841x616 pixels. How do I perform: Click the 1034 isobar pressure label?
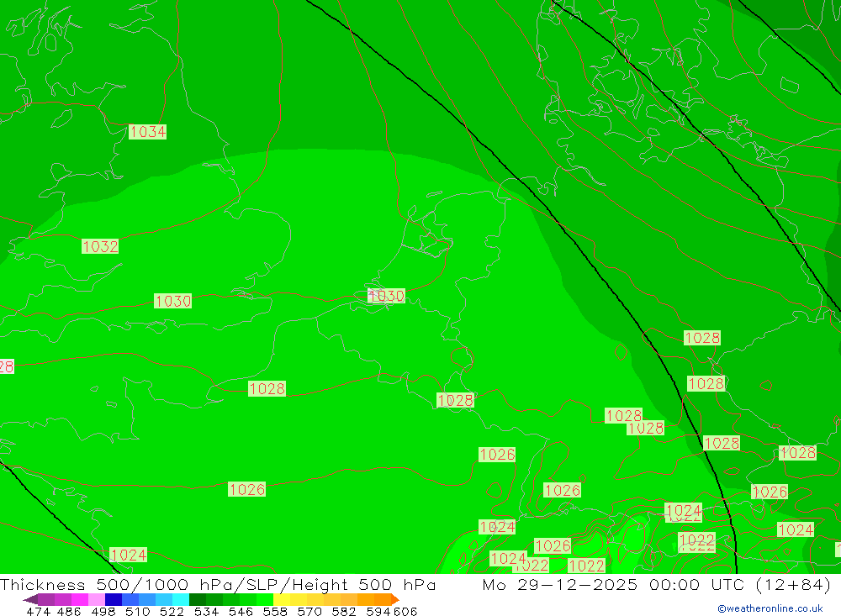tap(147, 131)
